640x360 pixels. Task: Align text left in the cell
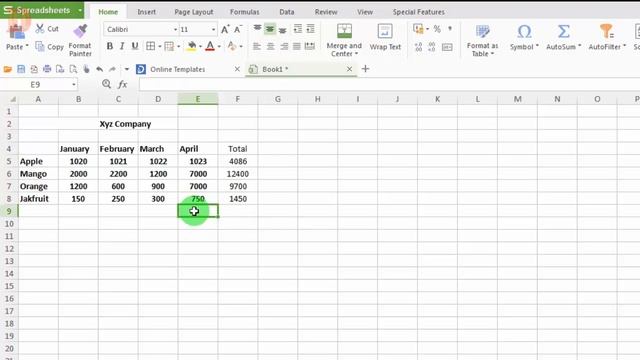click(257, 46)
